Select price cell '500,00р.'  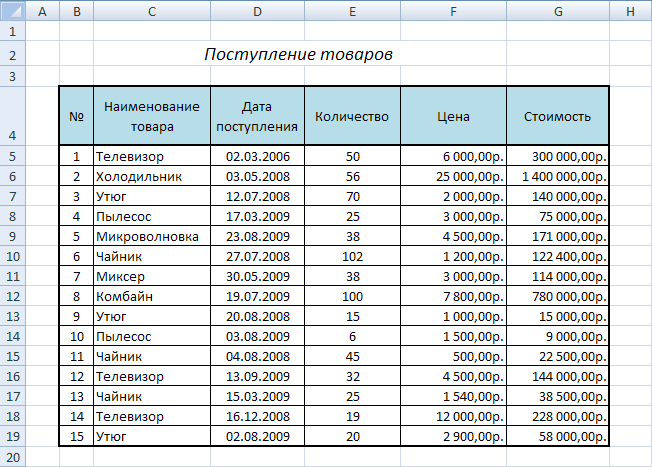tap(454, 356)
